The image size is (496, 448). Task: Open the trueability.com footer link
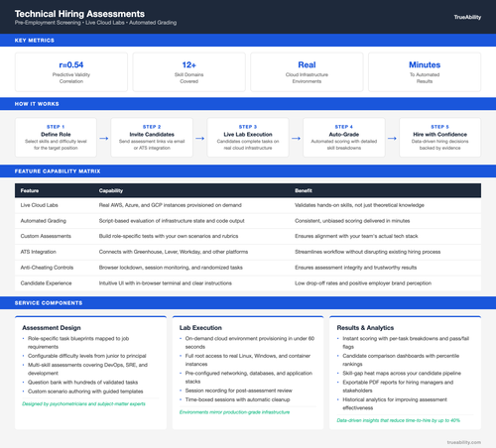[x=464, y=442]
